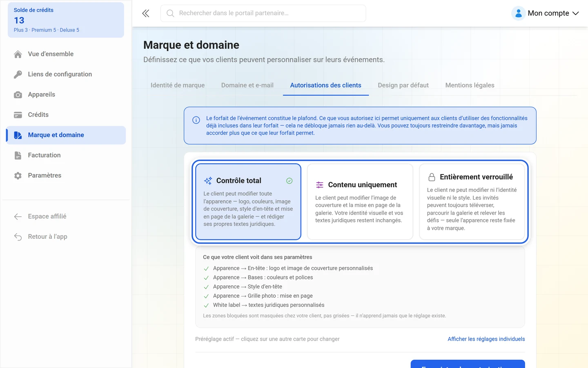Click "White label → textes juridiques personnalisés"
The height and width of the screenshot is (368, 588).
269,305
